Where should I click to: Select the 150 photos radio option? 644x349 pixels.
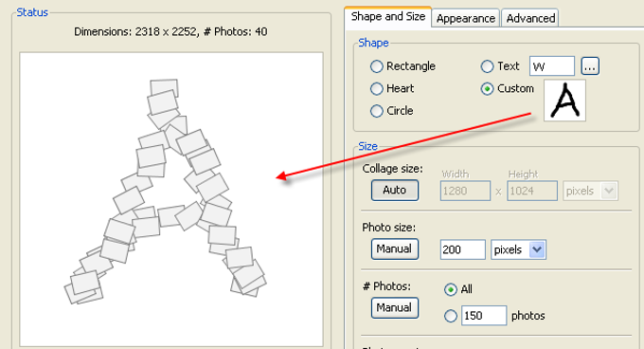(451, 316)
